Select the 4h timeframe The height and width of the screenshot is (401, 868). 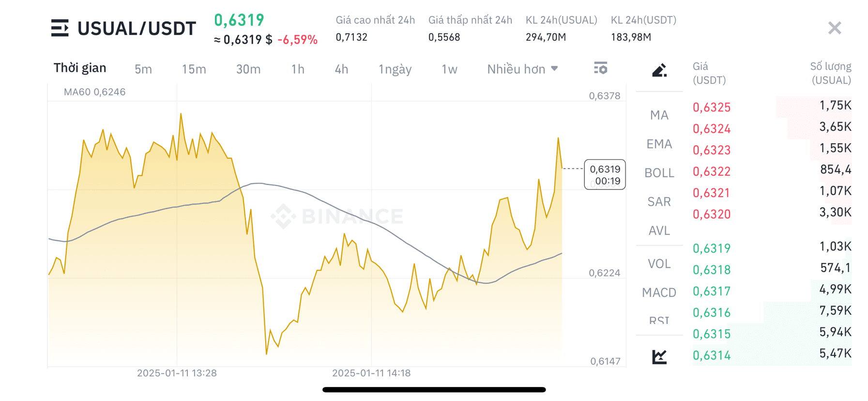pyautogui.click(x=341, y=69)
